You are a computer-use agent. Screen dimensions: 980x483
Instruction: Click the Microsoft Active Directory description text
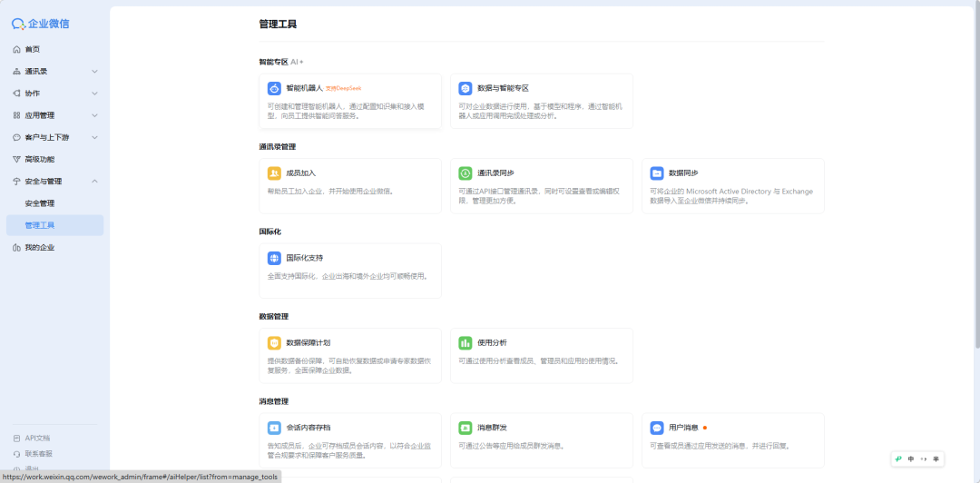coord(731,196)
